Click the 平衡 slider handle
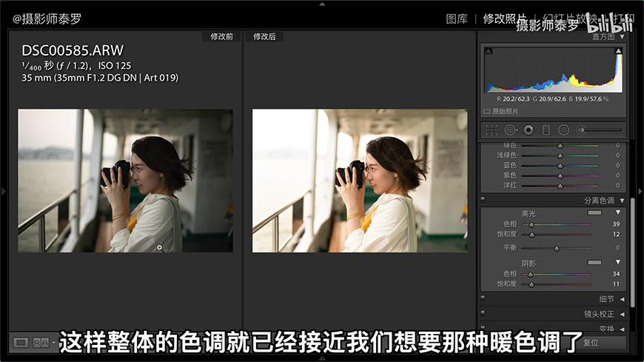This screenshot has width=644, height=362. click(557, 248)
